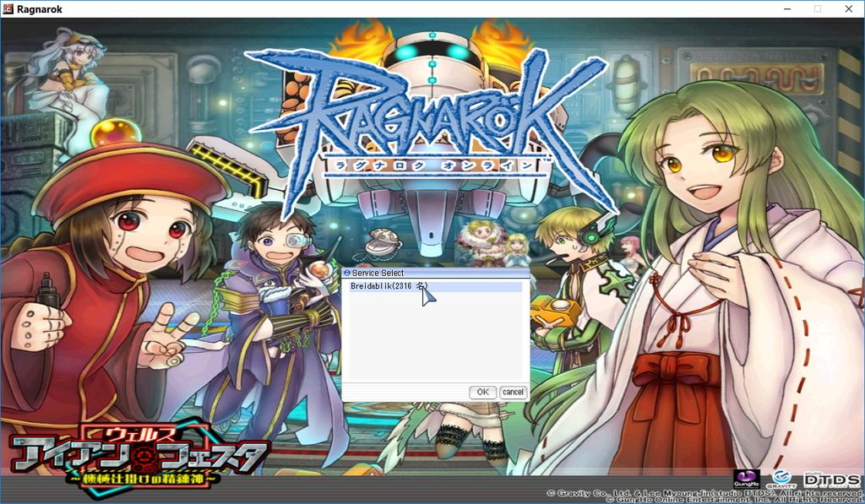865x504 pixels.
Task: Minimize the Ragnarok window
Action: pos(787,8)
